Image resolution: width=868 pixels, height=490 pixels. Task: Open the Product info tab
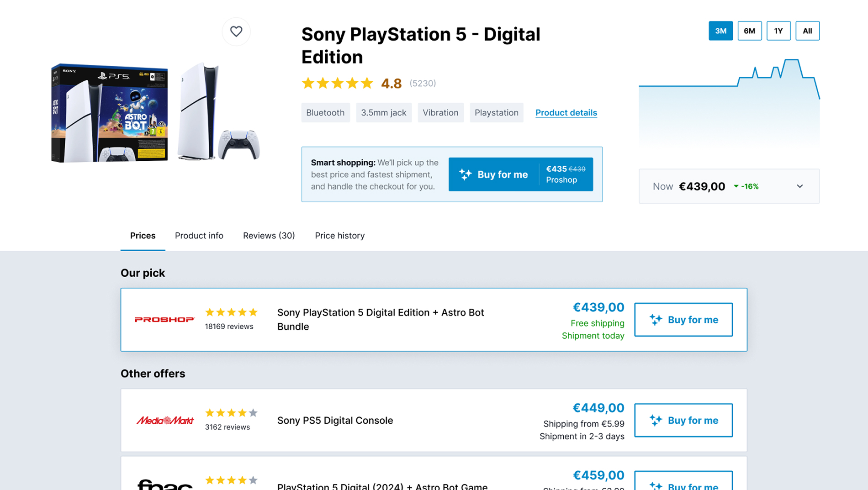point(199,236)
